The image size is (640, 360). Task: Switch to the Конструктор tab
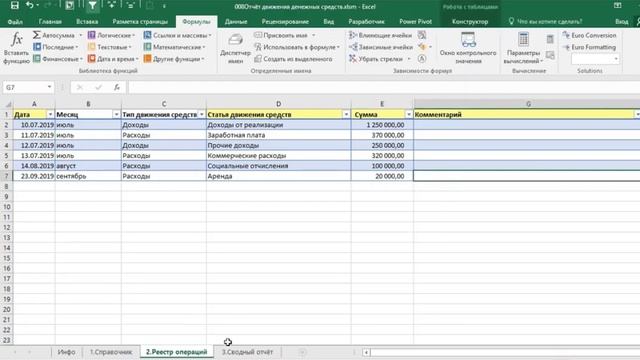pos(470,22)
